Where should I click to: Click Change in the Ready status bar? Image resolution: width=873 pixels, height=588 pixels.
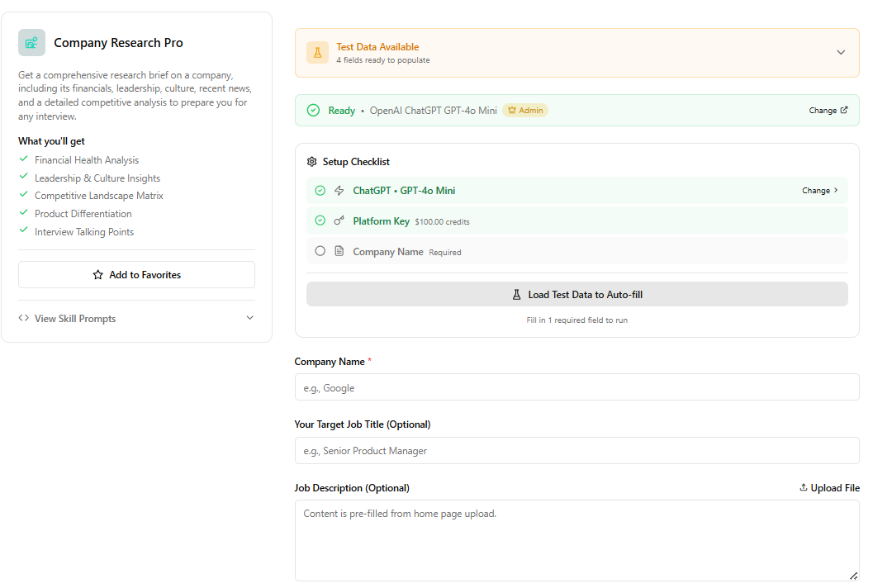[823, 109]
